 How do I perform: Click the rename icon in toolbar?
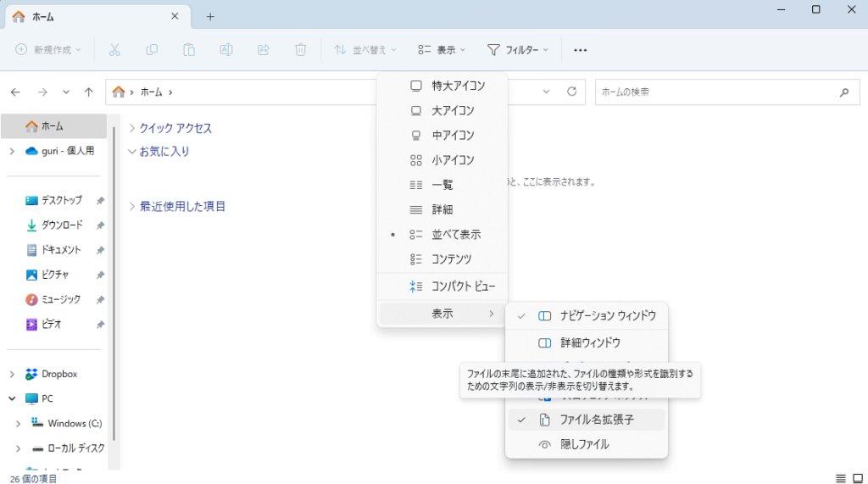point(226,50)
